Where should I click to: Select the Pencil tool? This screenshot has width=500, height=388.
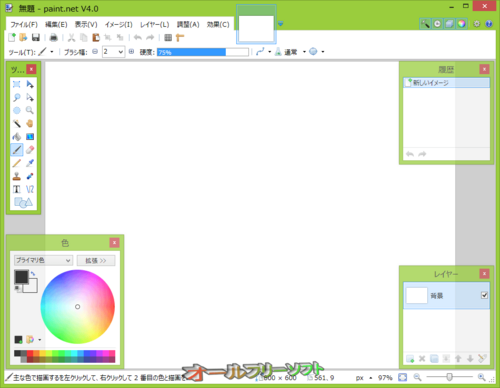[x=17, y=163]
